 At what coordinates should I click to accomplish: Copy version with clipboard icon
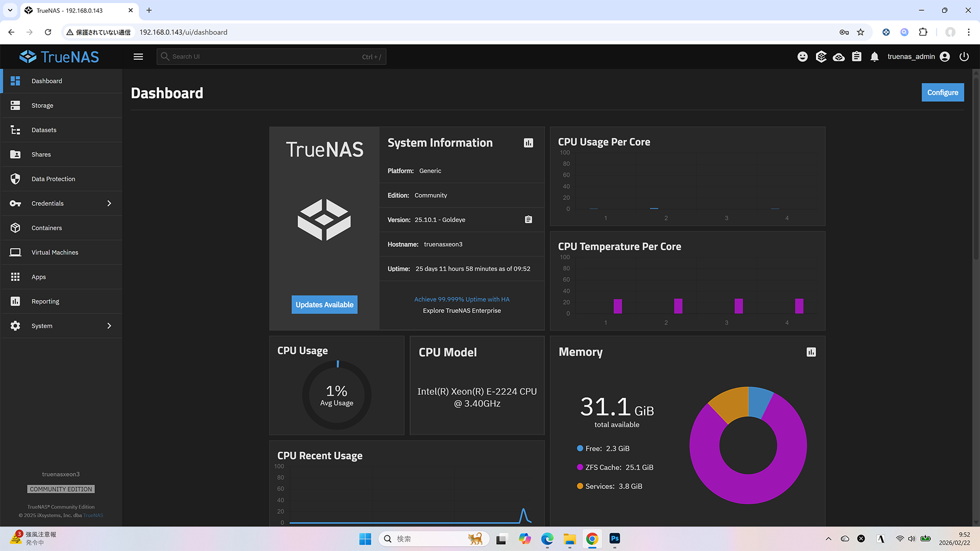pyautogui.click(x=528, y=219)
